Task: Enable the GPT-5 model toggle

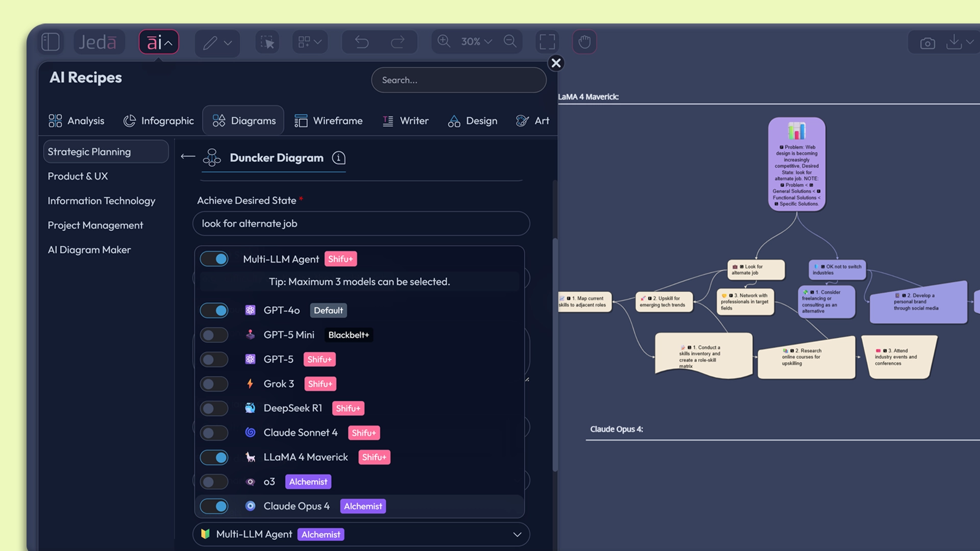Action: point(214,359)
